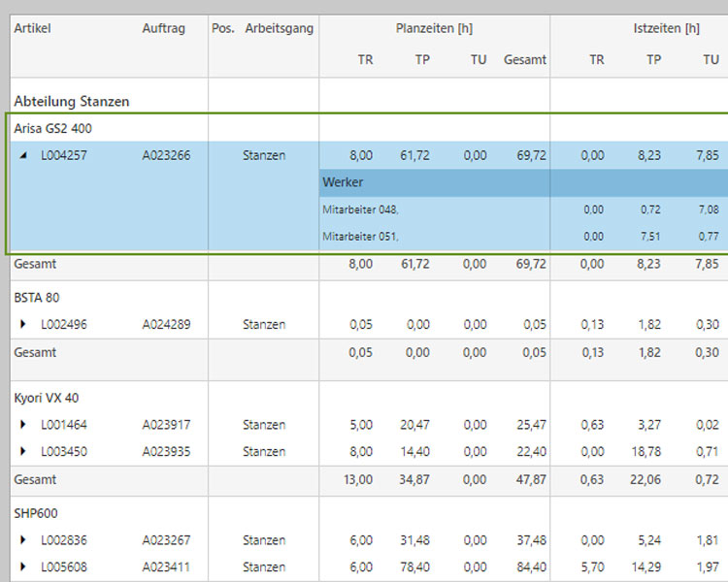
Task: Collapse the expanded L004257 row
Action: point(22,155)
